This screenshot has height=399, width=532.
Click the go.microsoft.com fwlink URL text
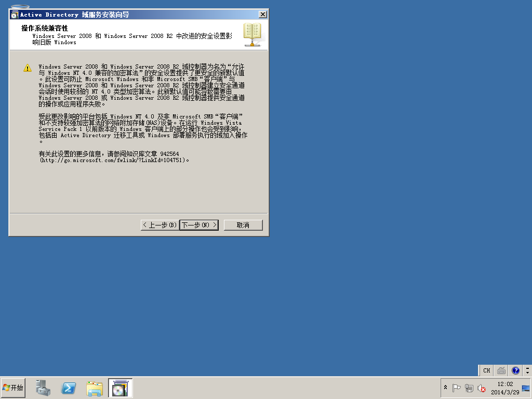[113, 160]
